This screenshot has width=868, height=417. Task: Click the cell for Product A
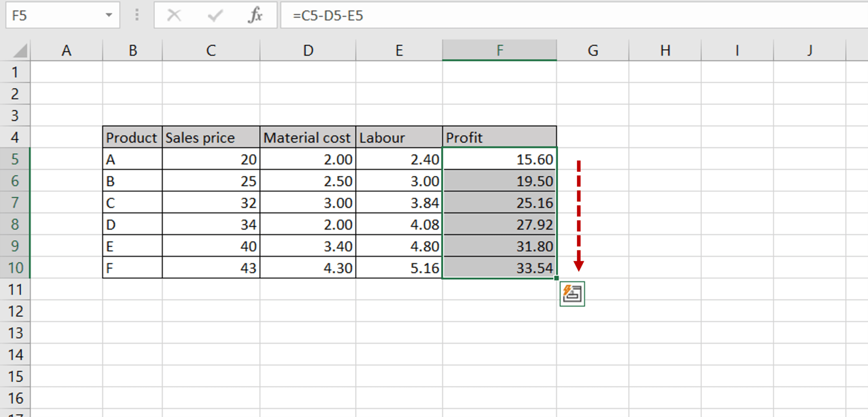point(132,159)
